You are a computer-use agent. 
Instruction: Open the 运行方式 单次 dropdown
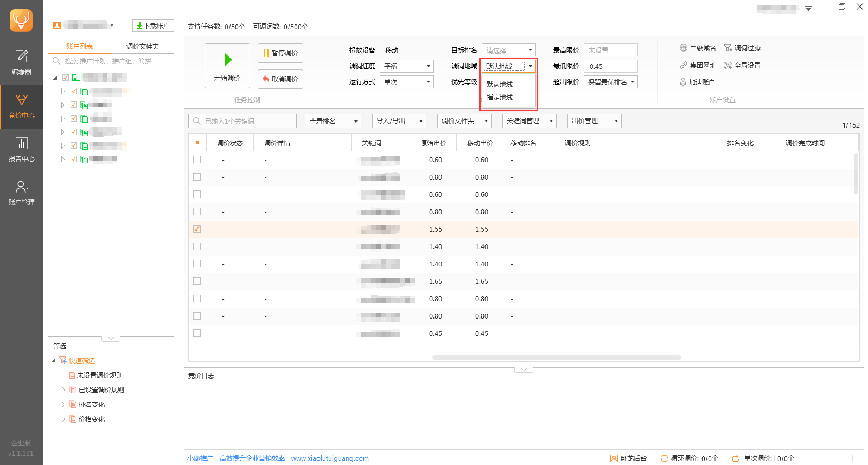point(407,82)
